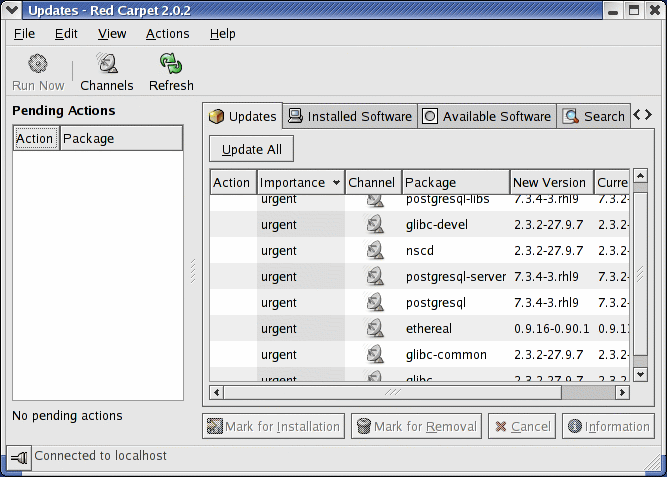
Task: Click channel icon for ethereal row
Action: pyautogui.click(x=375, y=328)
